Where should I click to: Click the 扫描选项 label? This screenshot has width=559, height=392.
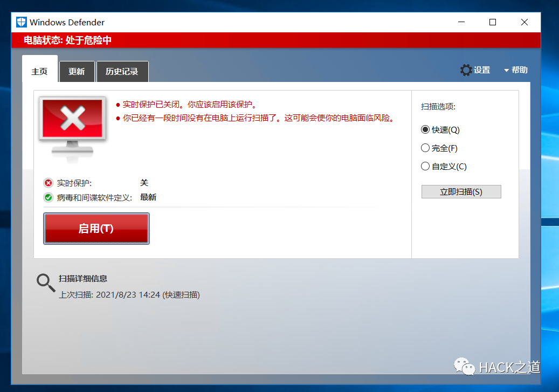click(438, 106)
